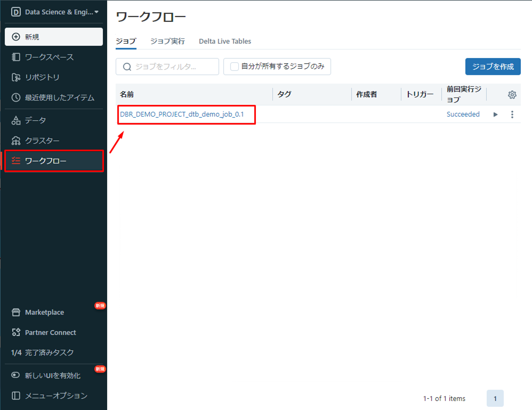This screenshot has width=532, height=410.
Task: Click the workspace notebook icon
Action: click(x=16, y=57)
